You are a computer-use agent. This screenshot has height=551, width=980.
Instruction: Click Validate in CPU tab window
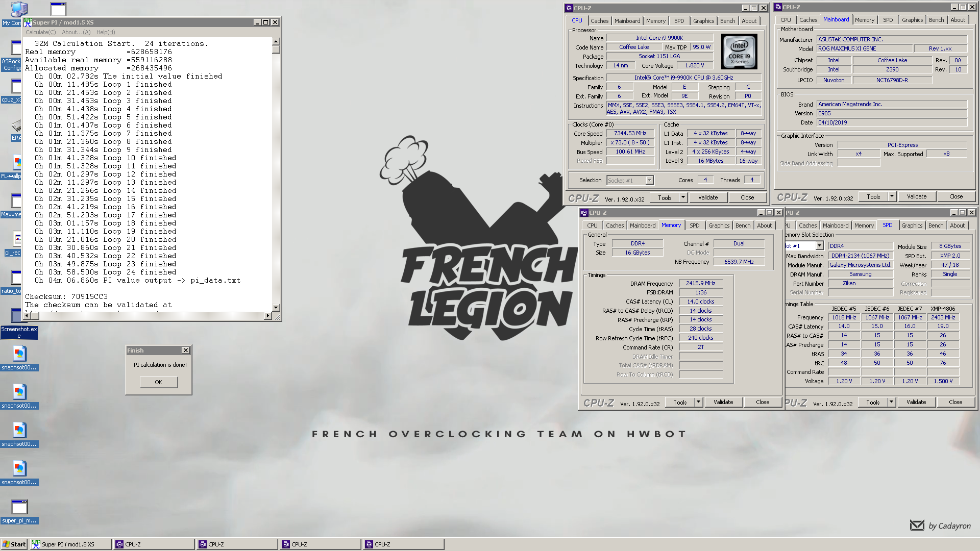[x=708, y=197]
